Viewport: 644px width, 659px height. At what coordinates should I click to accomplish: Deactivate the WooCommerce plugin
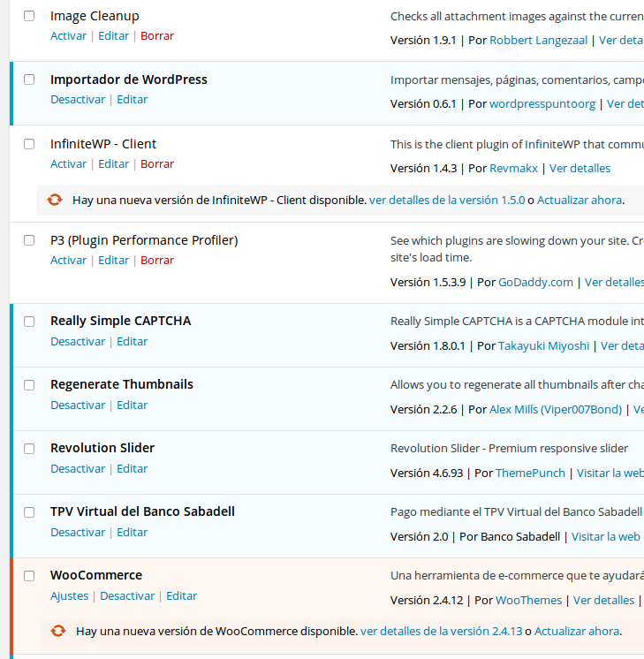(127, 596)
